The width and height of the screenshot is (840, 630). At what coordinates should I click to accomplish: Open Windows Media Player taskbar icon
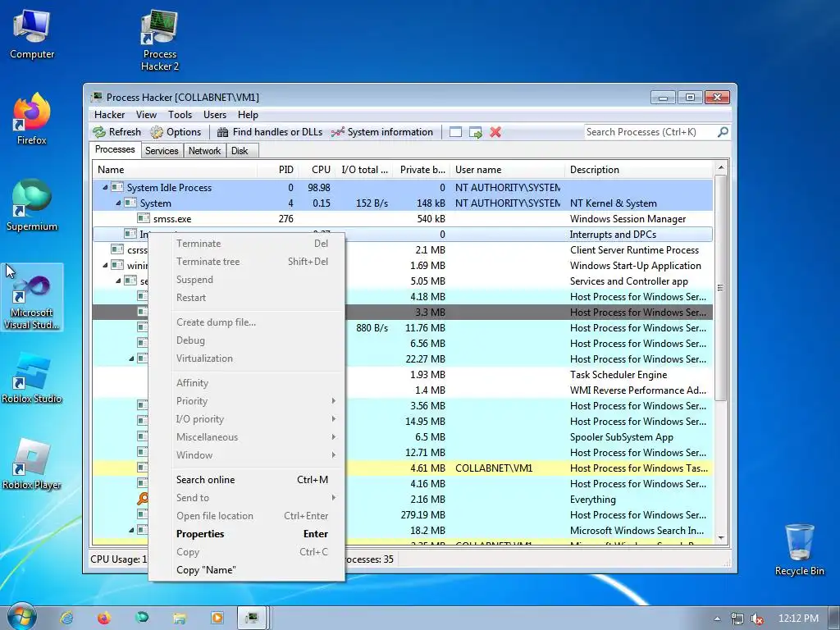(217, 618)
